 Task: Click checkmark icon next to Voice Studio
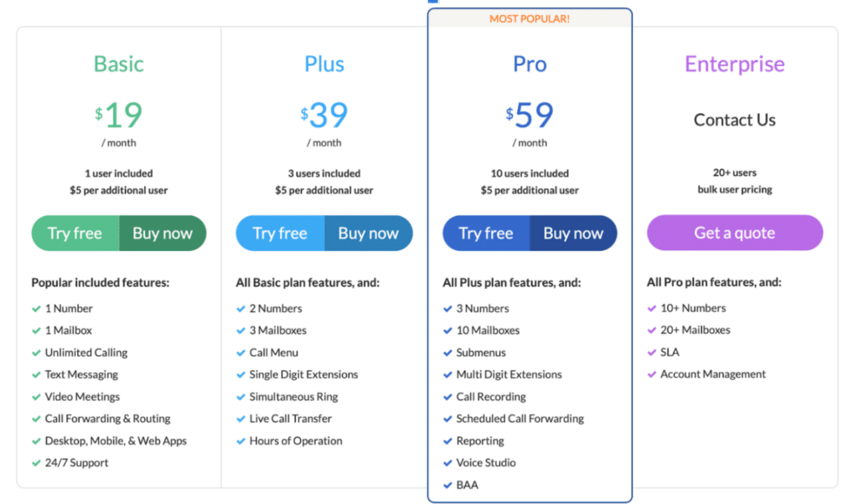tap(447, 463)
